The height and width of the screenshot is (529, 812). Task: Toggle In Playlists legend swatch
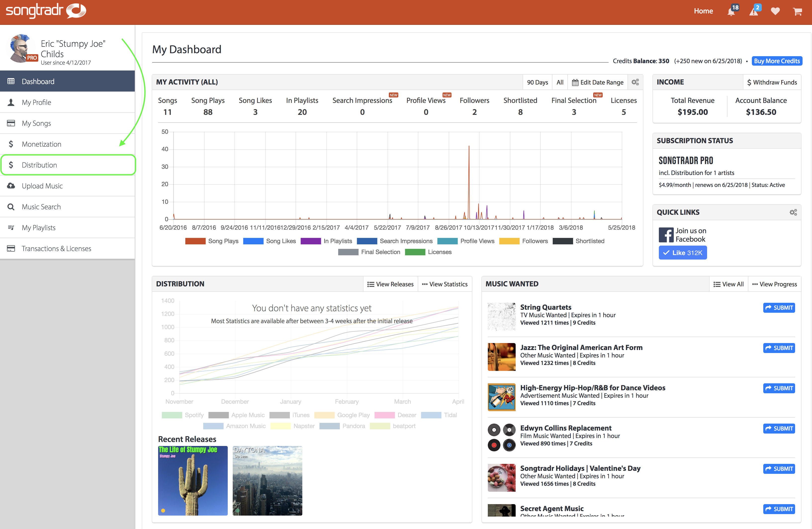[x=311, y=241]
